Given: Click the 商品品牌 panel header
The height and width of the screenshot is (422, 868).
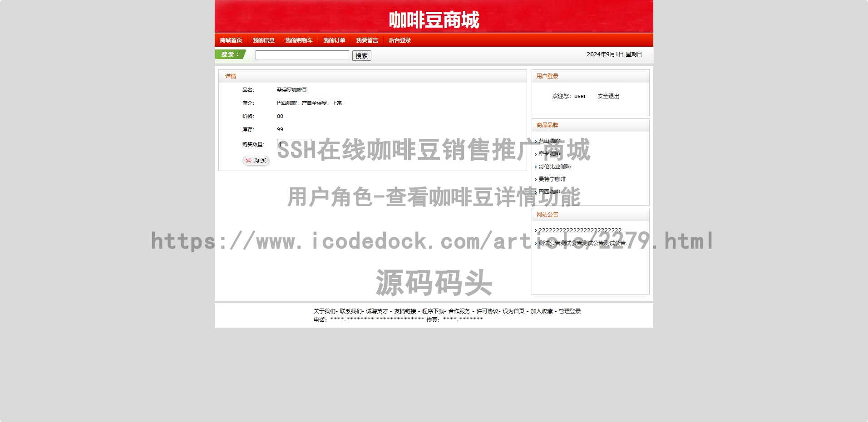Looking at the screenshot, I should [591, 125].
